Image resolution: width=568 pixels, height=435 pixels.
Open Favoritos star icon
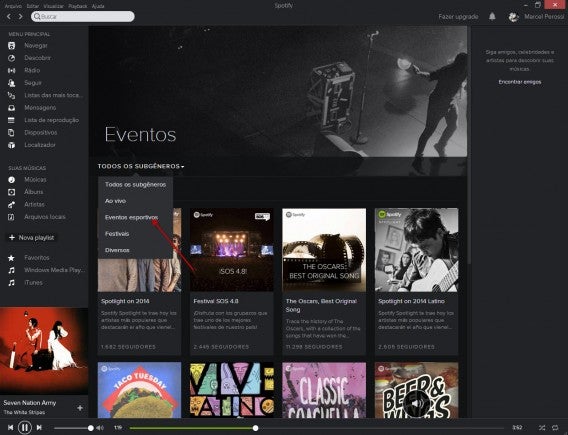click(x=12, y=258)
